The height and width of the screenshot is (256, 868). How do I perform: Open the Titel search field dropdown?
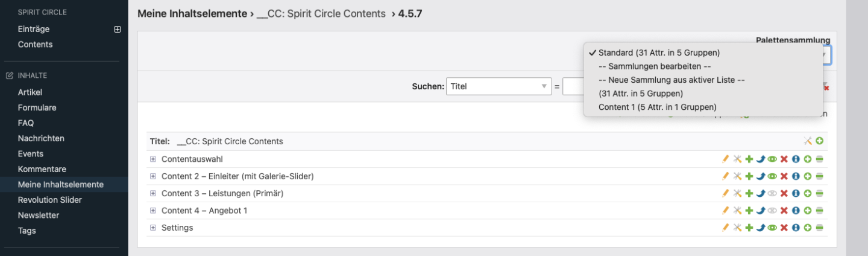click(498, 86)
